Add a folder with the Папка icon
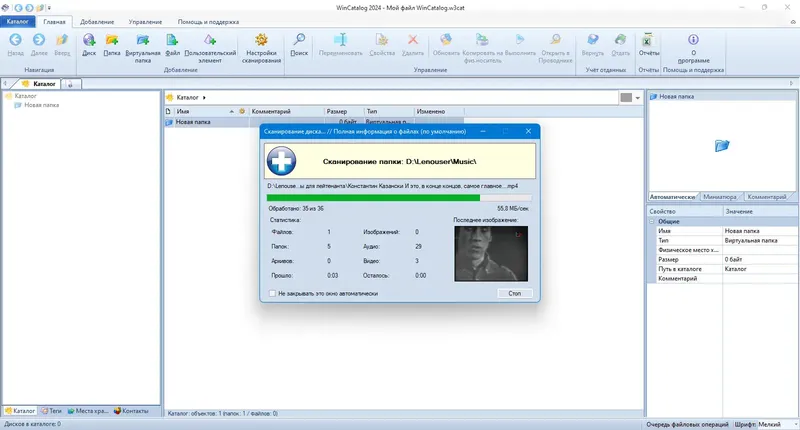 [112, 40]
